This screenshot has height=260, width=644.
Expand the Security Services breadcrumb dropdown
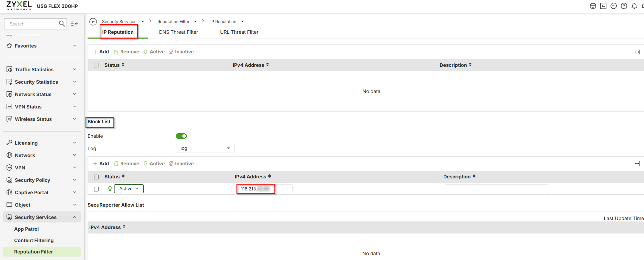[143, 21]
